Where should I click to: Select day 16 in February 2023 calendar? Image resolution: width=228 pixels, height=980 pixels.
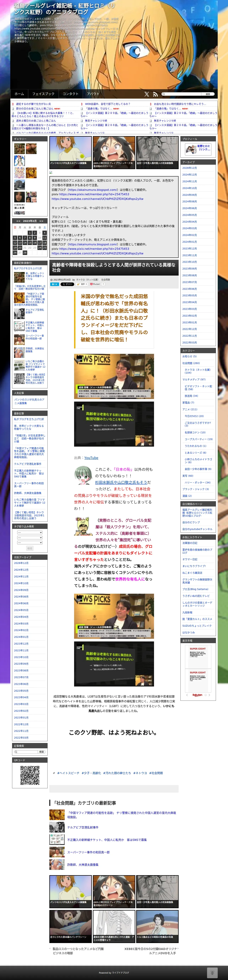point(35,242)
